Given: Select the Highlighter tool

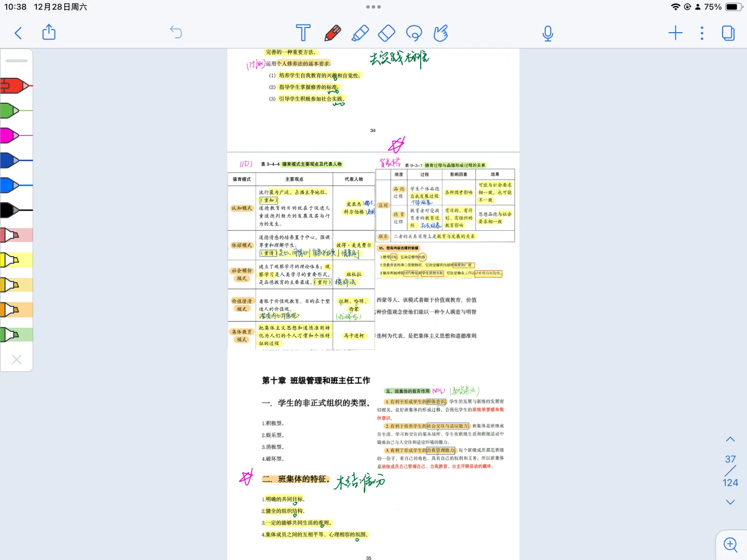Looking at the screenshot, I should tap(361, 33).
